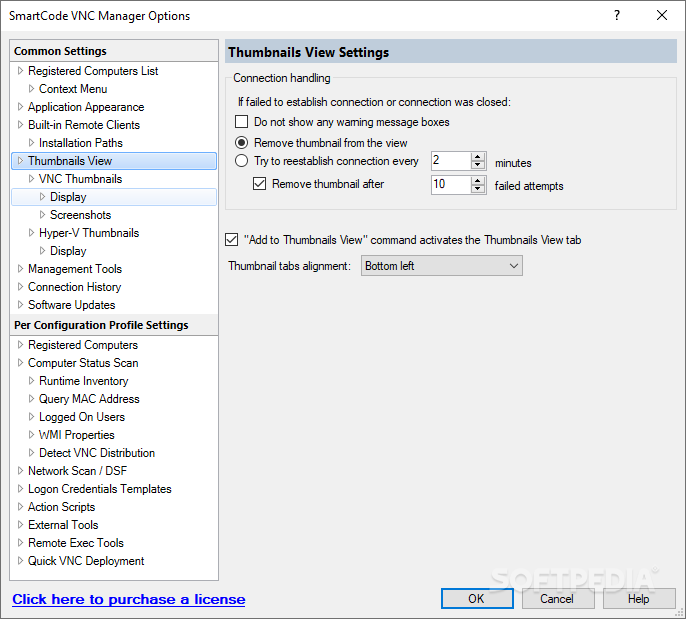Screen dimensions: 686x619
Task: Decrease reconnect minutes with down arrow
Action: [478, 165]
